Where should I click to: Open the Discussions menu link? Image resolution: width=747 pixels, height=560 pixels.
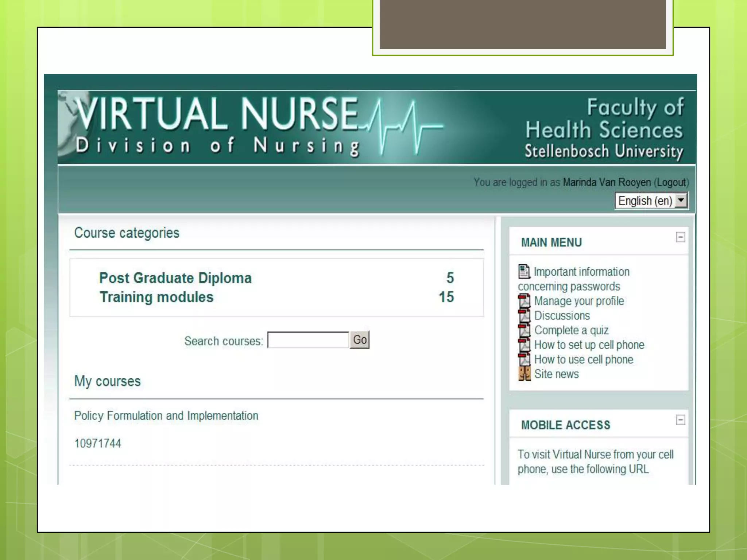click(x=562, y=316)
